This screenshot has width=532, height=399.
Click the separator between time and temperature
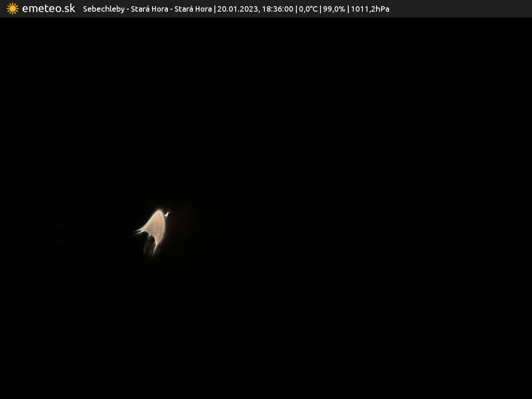click(x=296, y=9)
